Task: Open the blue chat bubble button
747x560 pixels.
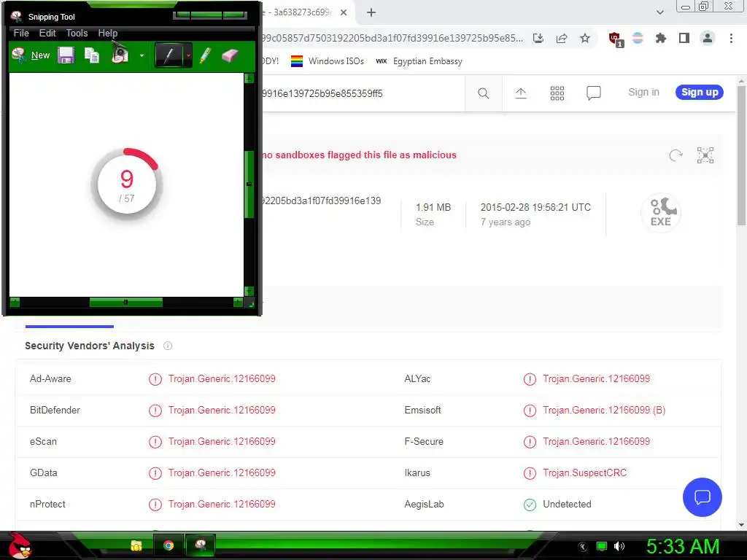Action: click(703, 497)
